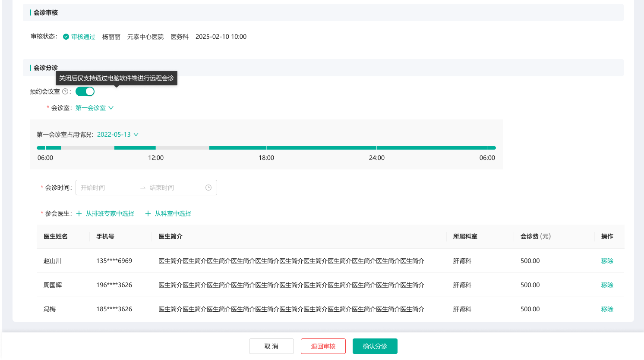Click the clock icon in the time field

(208, 188)
